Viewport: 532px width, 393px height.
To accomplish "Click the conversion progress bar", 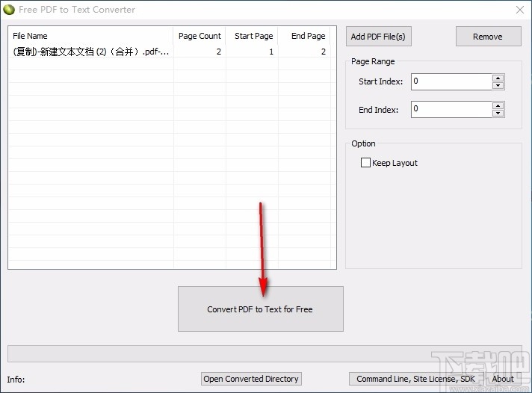I will pyautogui.click(x=265, y=353).
